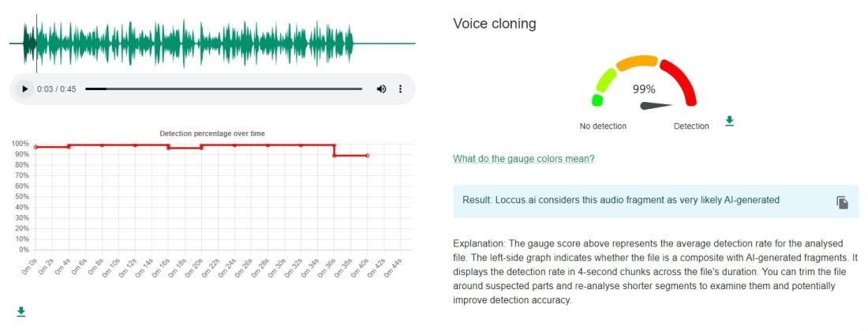Click the light green gauge segment
Screen dimensions: 868x331
point(605,81)
